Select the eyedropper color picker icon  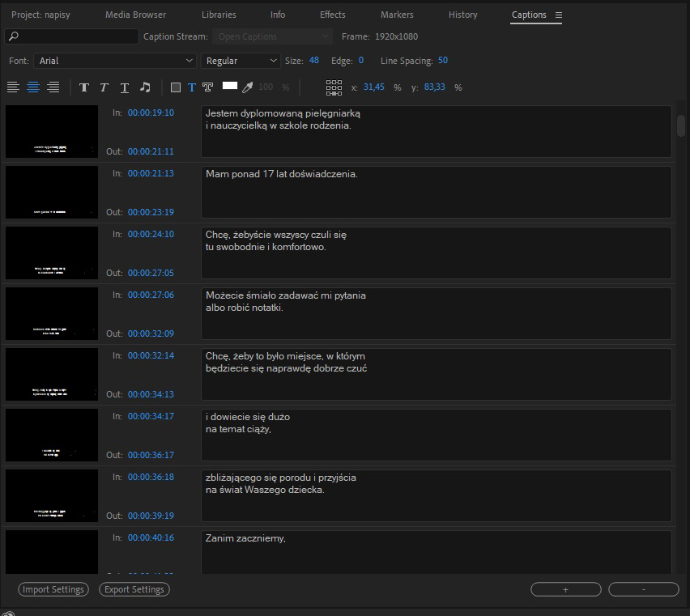249,87
